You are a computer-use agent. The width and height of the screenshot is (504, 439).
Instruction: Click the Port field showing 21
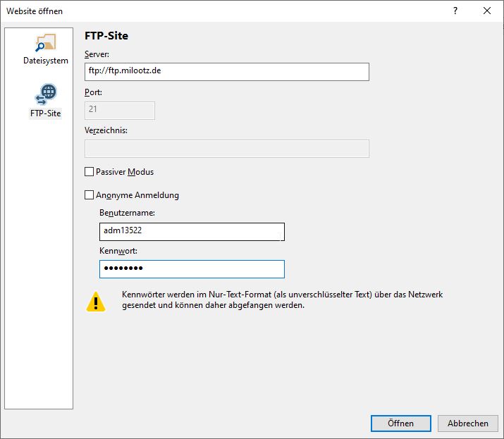119,111
